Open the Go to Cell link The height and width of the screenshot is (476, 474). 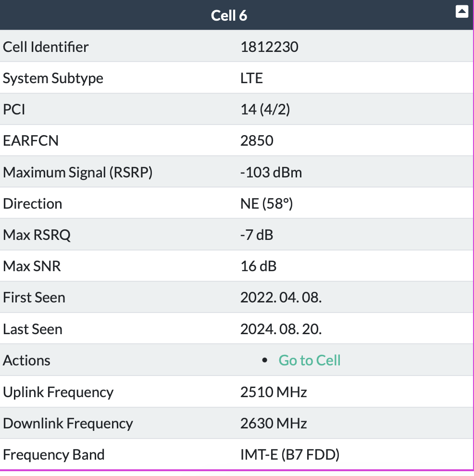pyautogui.click(x=310, y=360)
